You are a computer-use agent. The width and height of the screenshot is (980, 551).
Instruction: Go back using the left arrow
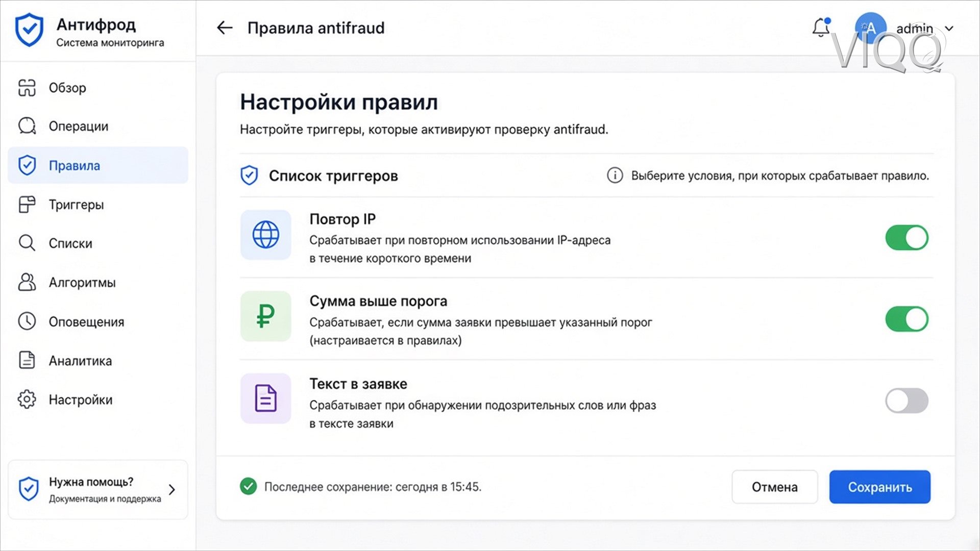pyautogui.click(x=225, y=28)
